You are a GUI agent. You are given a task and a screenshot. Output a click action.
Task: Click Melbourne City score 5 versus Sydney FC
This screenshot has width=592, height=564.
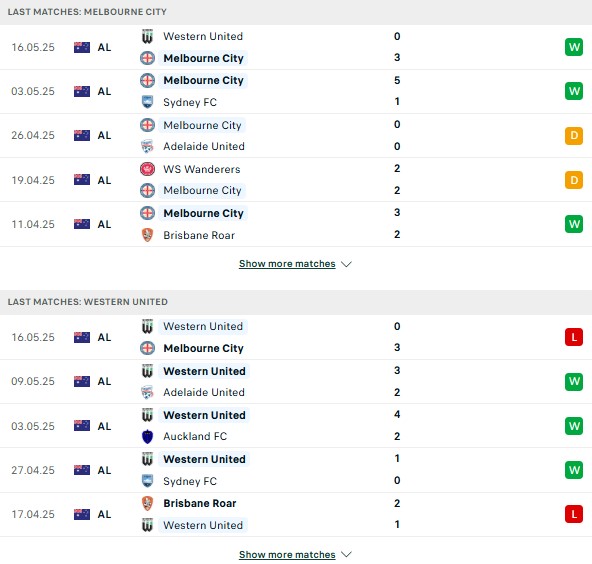click(x=397, y=80)
